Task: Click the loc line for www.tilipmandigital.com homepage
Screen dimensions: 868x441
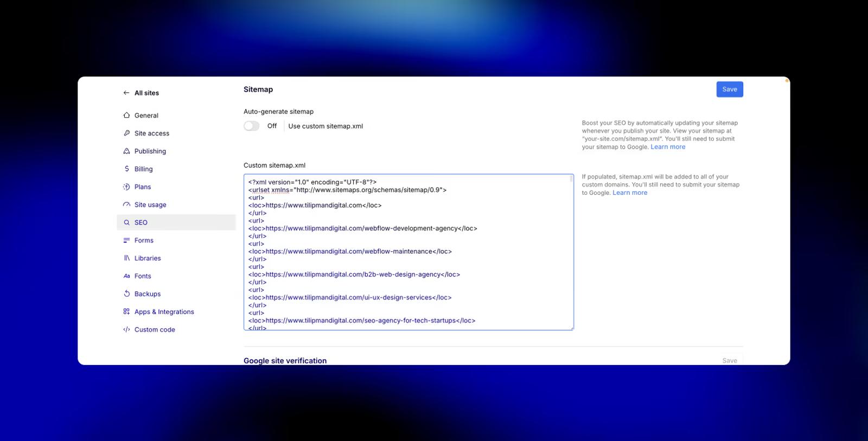Action: click(315, 206)
